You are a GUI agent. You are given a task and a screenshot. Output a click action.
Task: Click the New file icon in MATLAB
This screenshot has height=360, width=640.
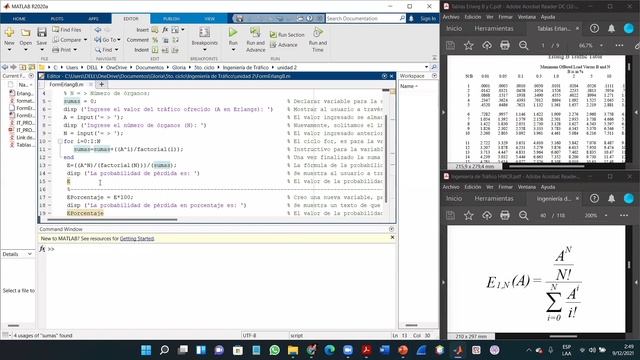click(x=9, y=32)
